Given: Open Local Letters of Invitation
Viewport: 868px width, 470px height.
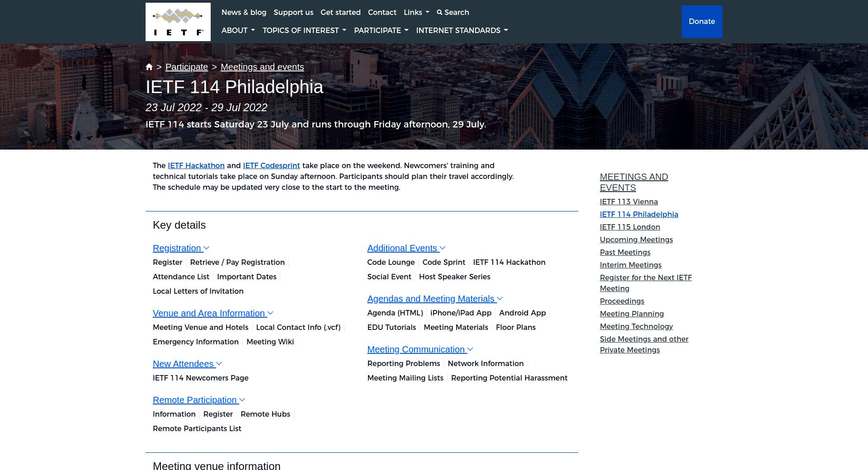Looking at the screenshot, I should (x=198, y=291).
